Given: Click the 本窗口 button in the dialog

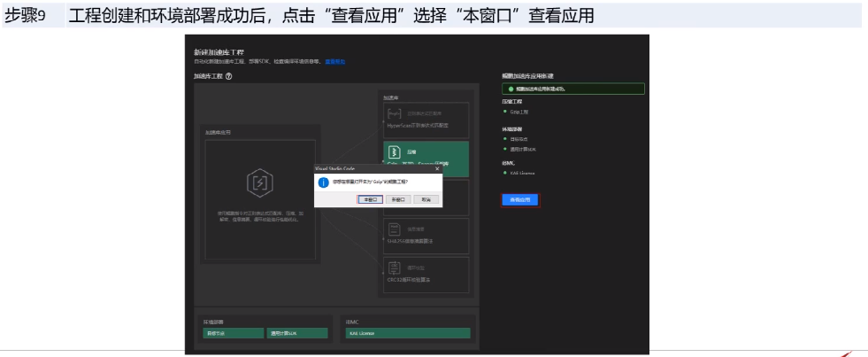Looking at the screenshot, I should click(371, 199).
